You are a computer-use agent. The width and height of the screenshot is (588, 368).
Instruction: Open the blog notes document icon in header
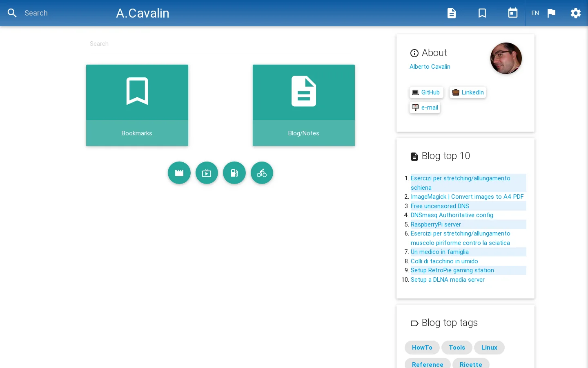[x=452, y=13]
